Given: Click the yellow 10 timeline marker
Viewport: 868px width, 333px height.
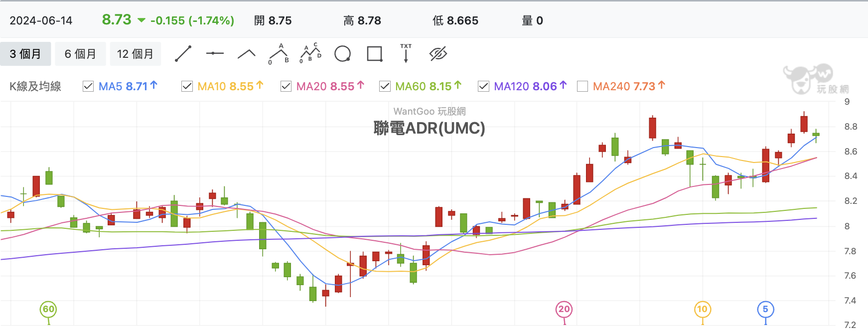Looking at the screenshot, I should click(x=702, y=309).
